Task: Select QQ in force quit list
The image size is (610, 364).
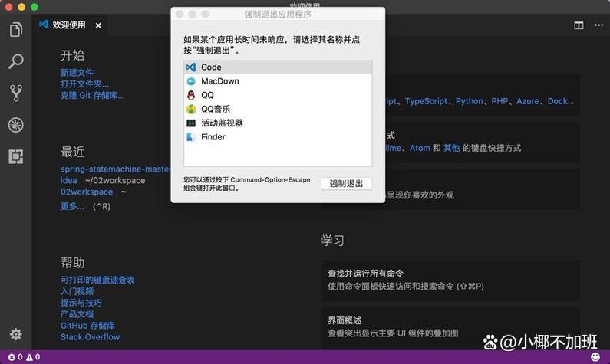Action: click(x=278, y=95)
